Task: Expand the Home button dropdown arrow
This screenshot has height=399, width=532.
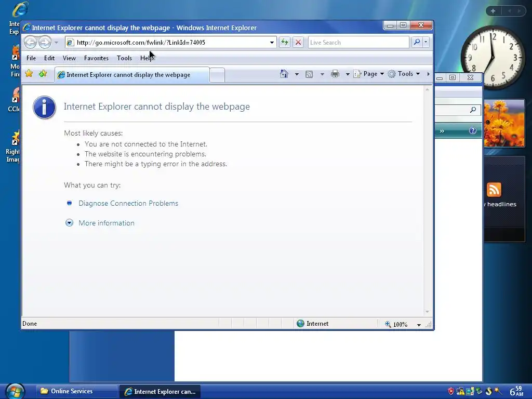Action: click(297, 74)
